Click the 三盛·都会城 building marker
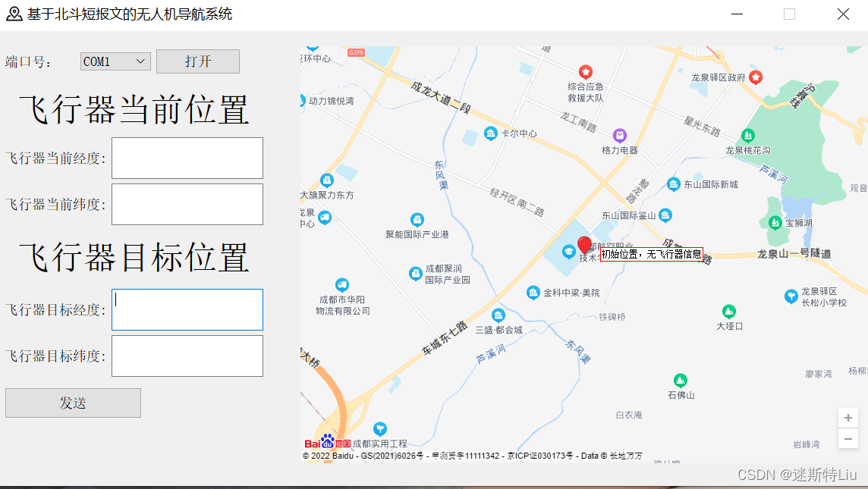This screenshot has width=868, height=489. (498, 315)
